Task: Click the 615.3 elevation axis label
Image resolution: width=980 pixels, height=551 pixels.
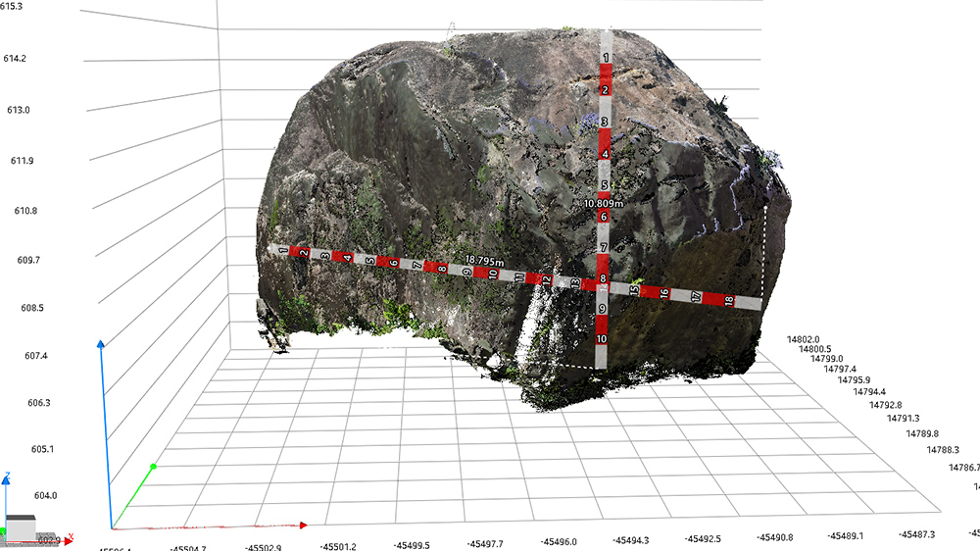Action: point(13,7)
